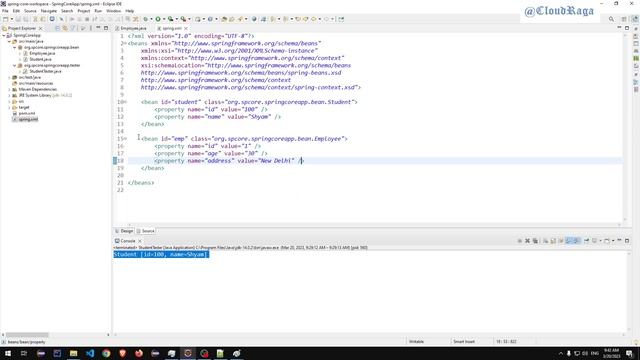The image size is (640, 360).
Task: Select Employee.java in Project Explorer
Action: click(42, 53)
